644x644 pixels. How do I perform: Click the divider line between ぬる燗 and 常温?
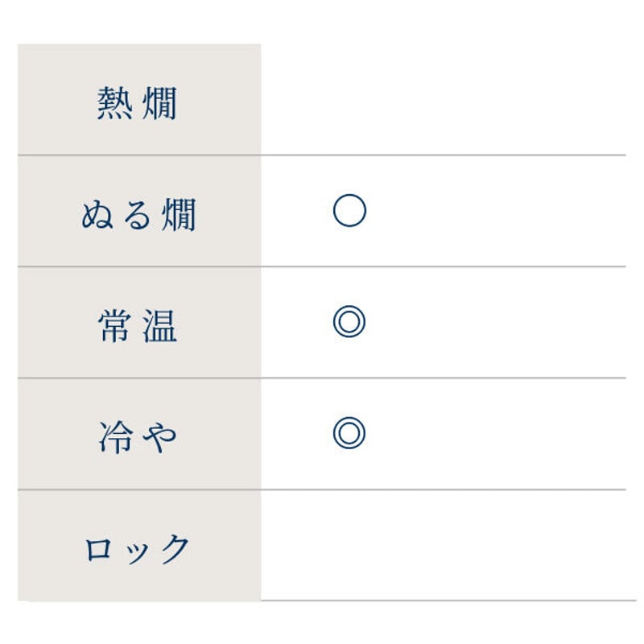click(321, 266)
